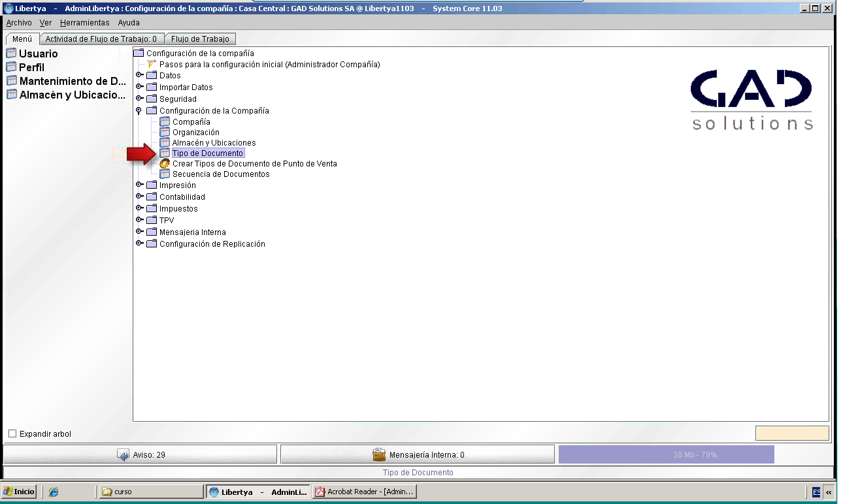Click the gear process icon for Crear Tipos de Documento
The height and width of the screenshot is (504, 843).
[165, 163]
